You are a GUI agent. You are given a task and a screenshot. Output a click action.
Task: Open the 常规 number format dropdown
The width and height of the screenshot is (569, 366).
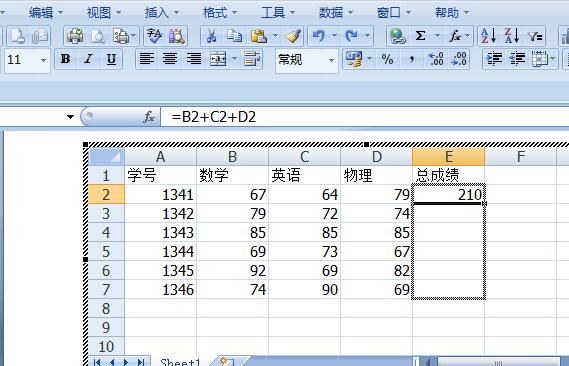(331, 60)
